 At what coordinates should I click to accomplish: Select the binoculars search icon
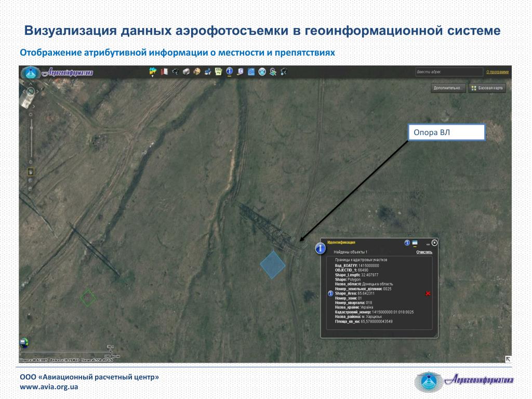[175, 72]
